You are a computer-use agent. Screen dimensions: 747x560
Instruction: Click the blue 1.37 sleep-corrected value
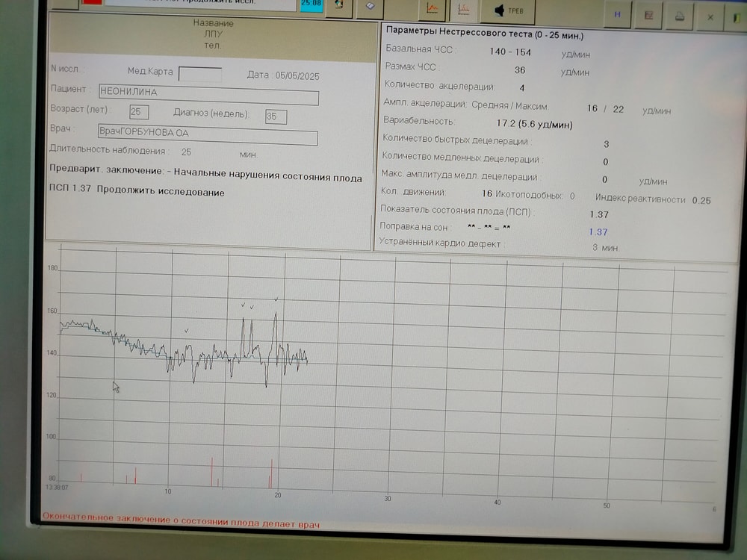[598, 232]
